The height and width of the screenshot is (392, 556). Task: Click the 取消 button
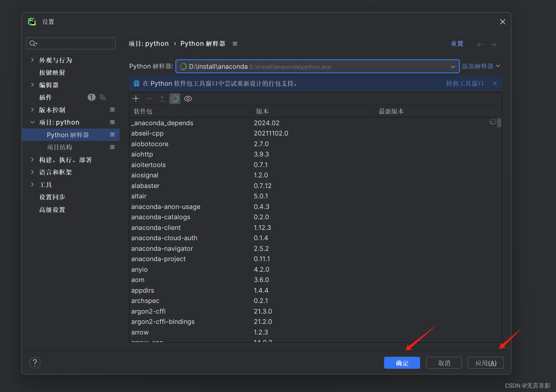click(x=444, y=363)
